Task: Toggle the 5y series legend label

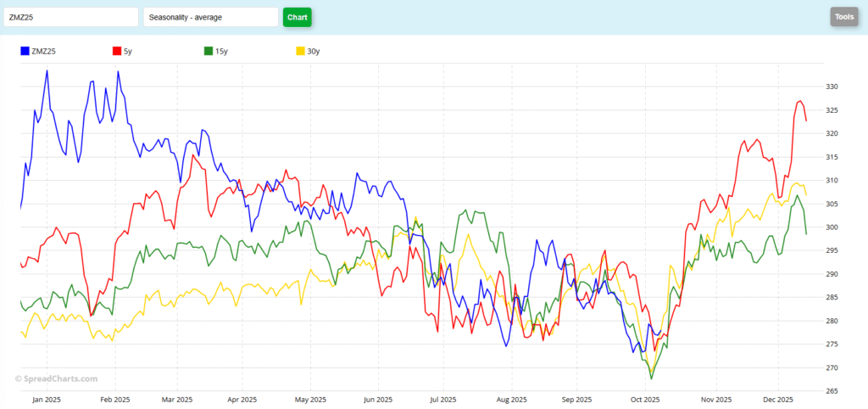Action: click(128, 52)
